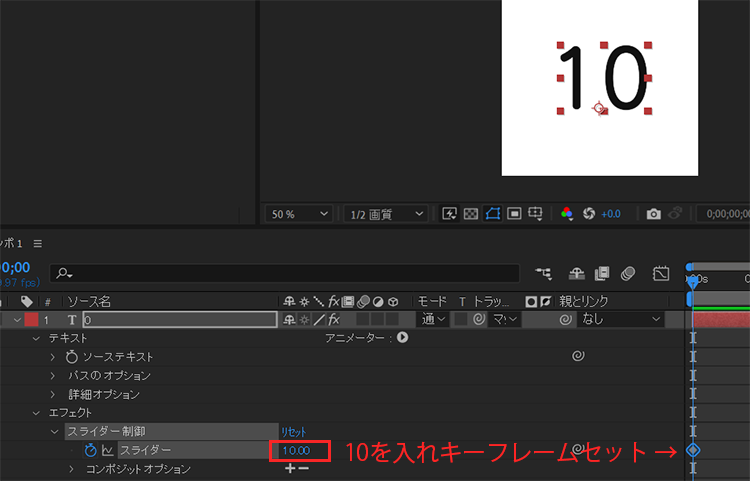This screenshot has height=481, width=750.
Task: Toggle Fast Previews lightning icon
Action: click(x=449, y=214)
